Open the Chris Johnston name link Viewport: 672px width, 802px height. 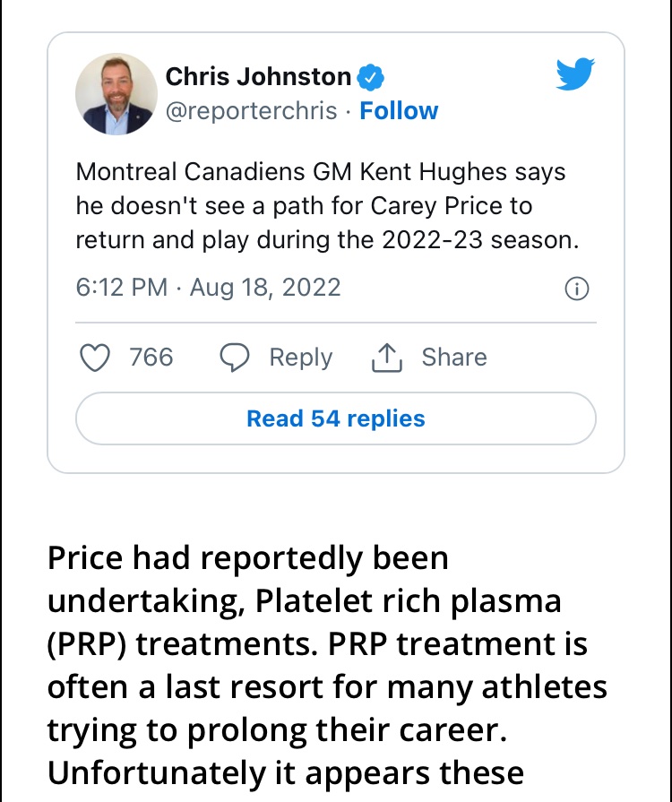point(258,77)
